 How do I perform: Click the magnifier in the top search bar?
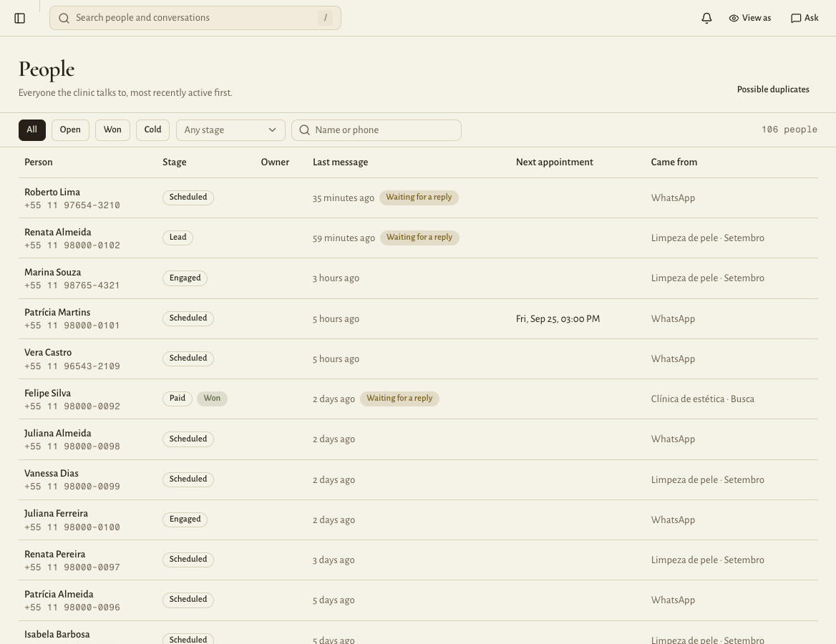pyautogui.click(x=64, y=18)
